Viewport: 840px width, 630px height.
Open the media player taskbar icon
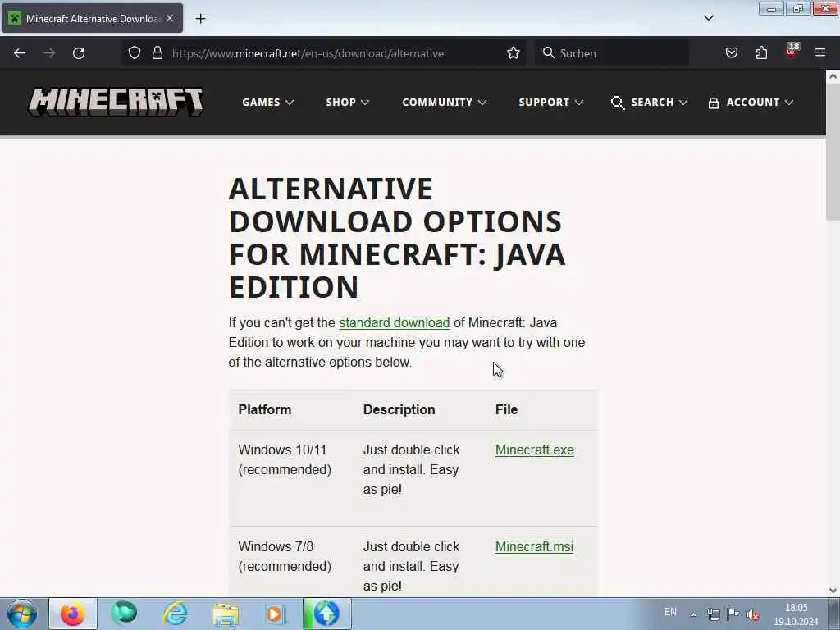(x=275, y=614)
